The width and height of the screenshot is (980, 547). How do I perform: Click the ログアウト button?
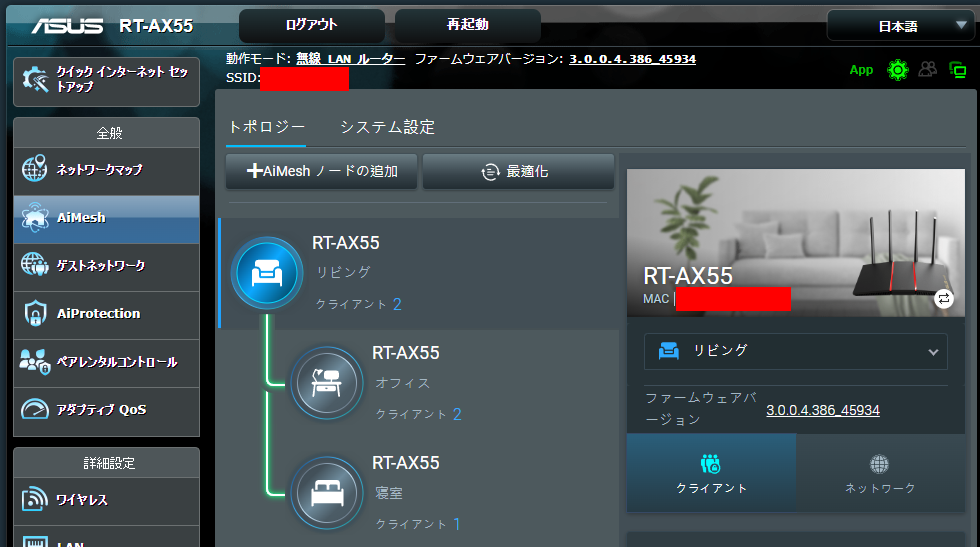point(312,25)
